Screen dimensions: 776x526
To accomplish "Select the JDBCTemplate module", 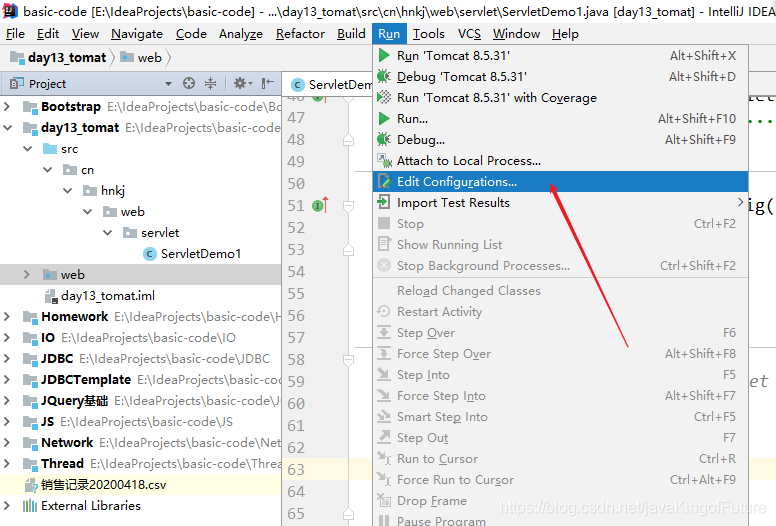I will [x=86, y=380].
